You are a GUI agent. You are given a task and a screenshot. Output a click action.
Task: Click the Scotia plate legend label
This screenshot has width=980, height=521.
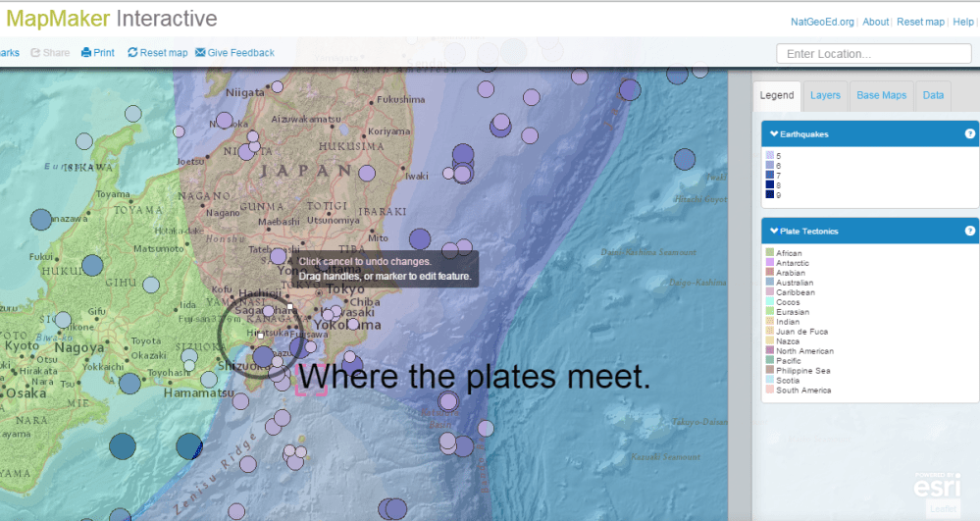click(788, 381)
